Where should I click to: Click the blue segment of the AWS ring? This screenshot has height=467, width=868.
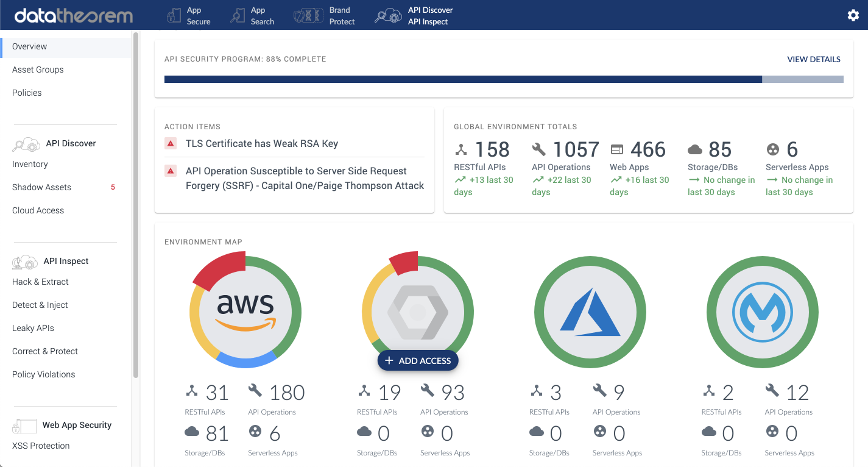pyautogui.click(x=247, y=360)
